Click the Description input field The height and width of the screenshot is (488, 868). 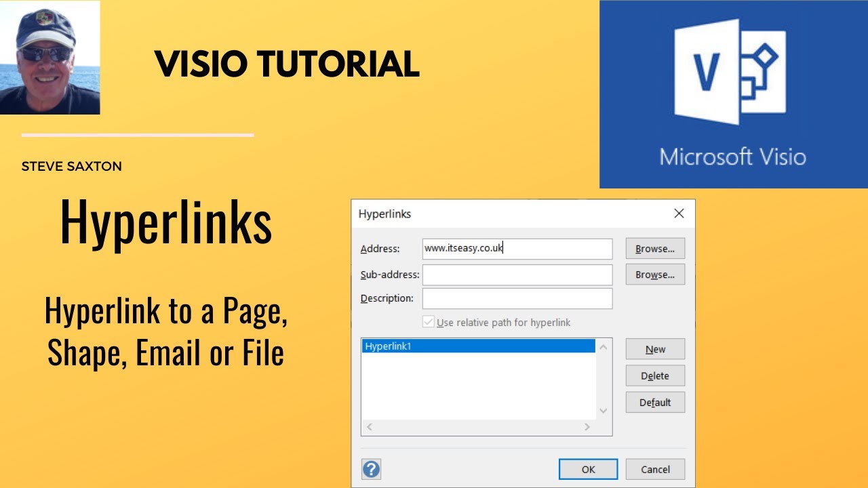tap(517, 298)
